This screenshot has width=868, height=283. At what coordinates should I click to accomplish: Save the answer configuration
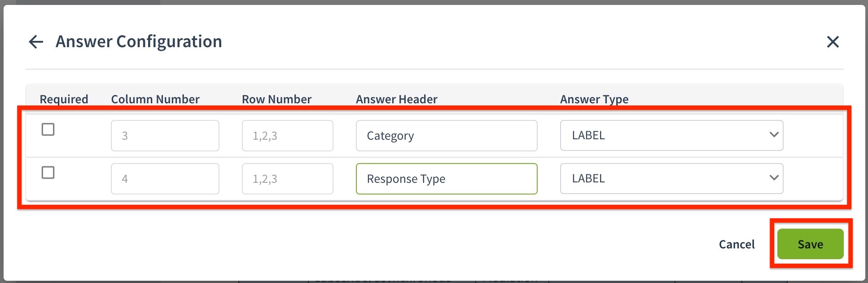point(811,244)
